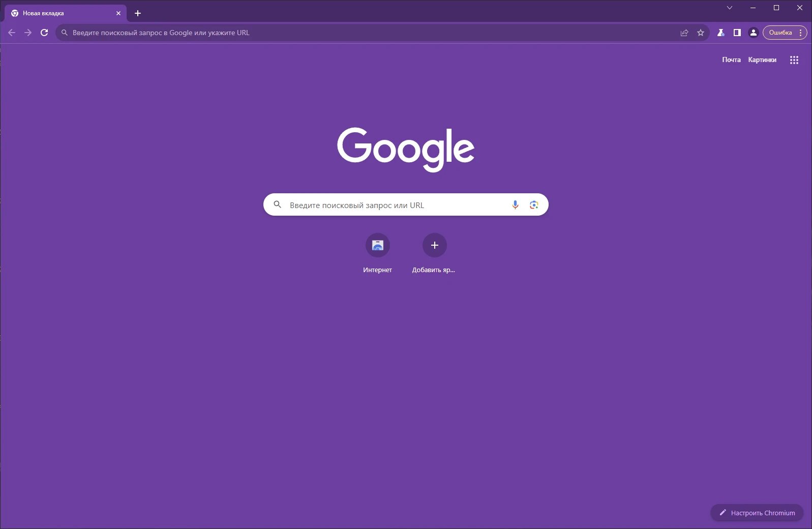The image size is (812, 529).
Task: Search by image with Google Lens
Action: tap(534, 204)
